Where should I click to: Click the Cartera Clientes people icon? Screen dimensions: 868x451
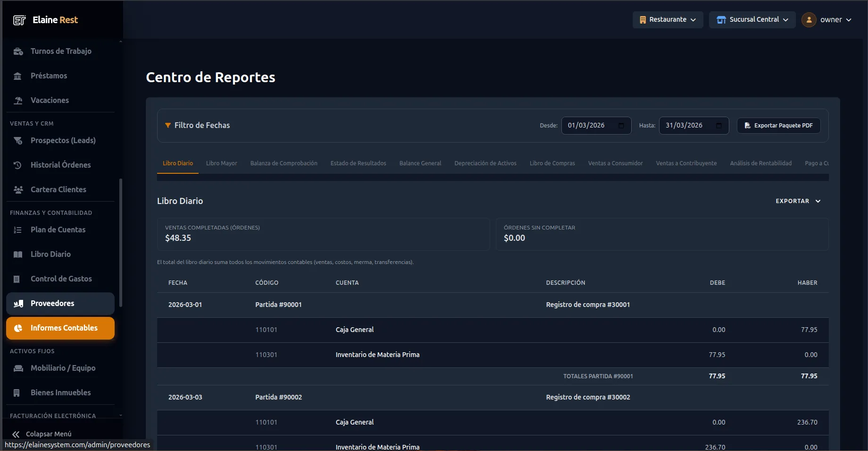pyautogui.click(x=18, y=190)
